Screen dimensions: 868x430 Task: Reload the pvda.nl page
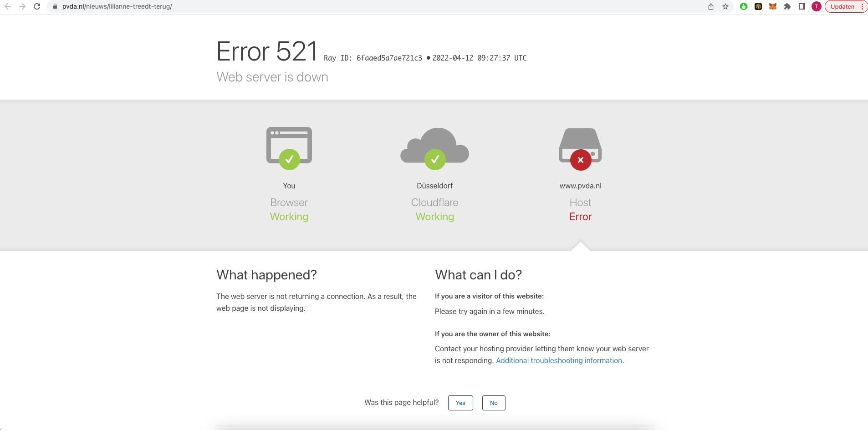(37, 6)
